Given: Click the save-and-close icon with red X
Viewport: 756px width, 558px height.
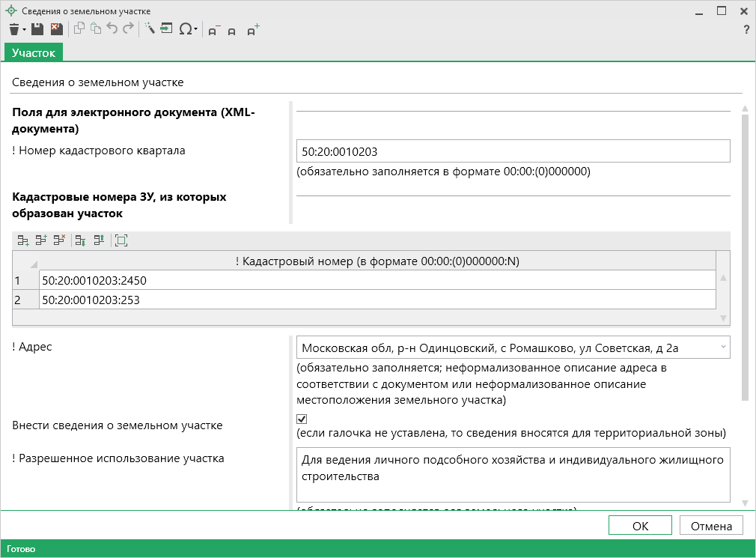Looking at the screenshot, I should tap(56, 29).
